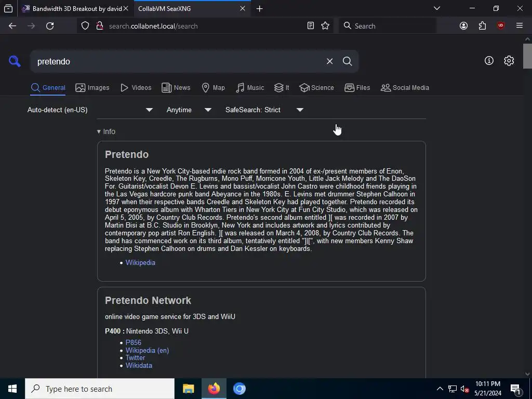Click the pretendo search input field
532x399 pixels.
point(177,61)
